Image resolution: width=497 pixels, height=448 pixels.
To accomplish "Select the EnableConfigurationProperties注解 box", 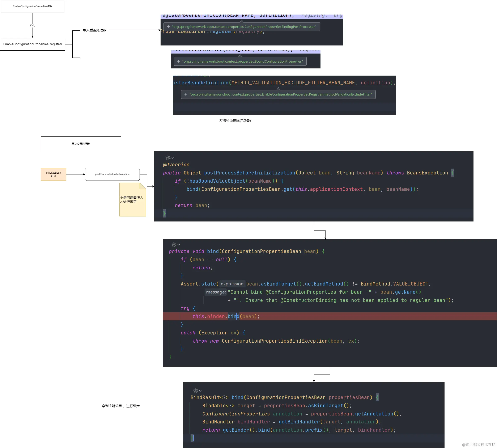I will [x=33, y=6].
